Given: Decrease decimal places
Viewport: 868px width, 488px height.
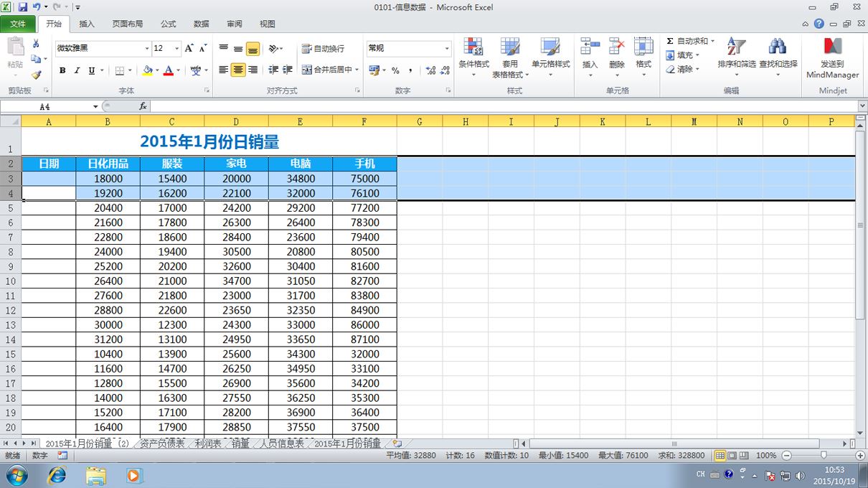Looking at the screenshot, I should pyautogui.click(x=445, y=70).
